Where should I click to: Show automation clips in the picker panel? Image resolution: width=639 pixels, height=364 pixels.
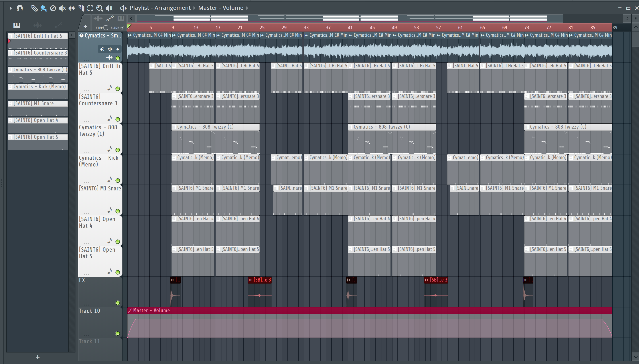(x=59, y=25)
